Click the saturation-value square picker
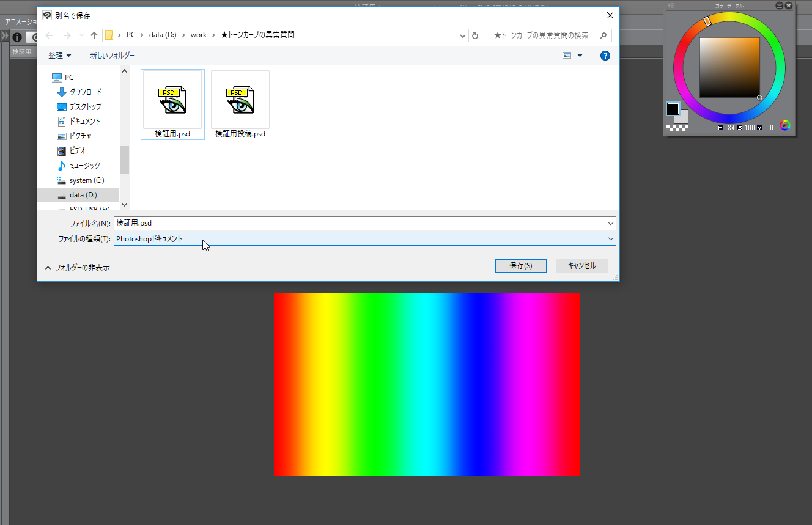Image resolution: width=812 pixels, height=525 pixels. (x=729, y=68)
